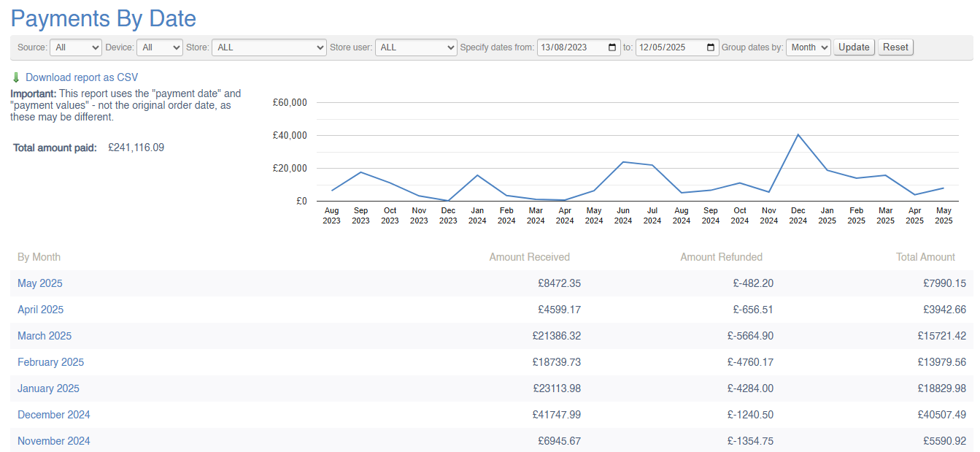Click the Dec 2024 peak on chart

click(x=798, y=134)
